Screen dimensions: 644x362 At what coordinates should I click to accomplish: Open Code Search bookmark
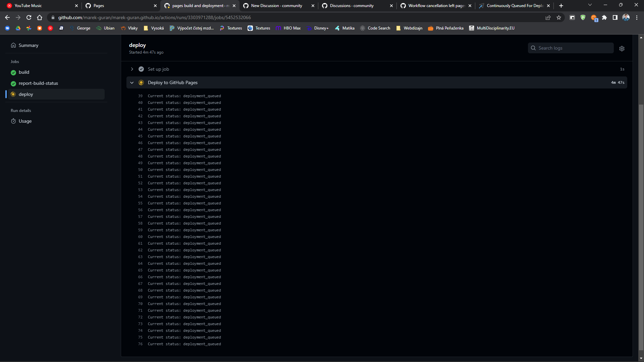click(x=375, y=28)
